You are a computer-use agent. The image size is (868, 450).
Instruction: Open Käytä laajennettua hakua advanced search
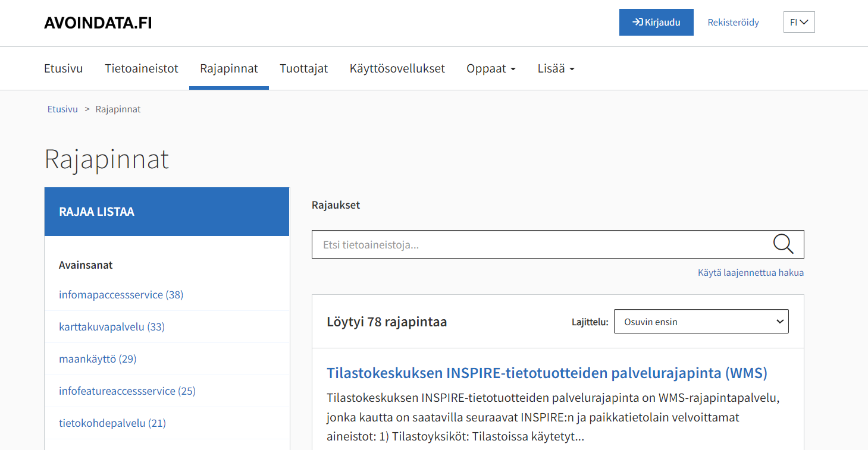click(751, 272)
